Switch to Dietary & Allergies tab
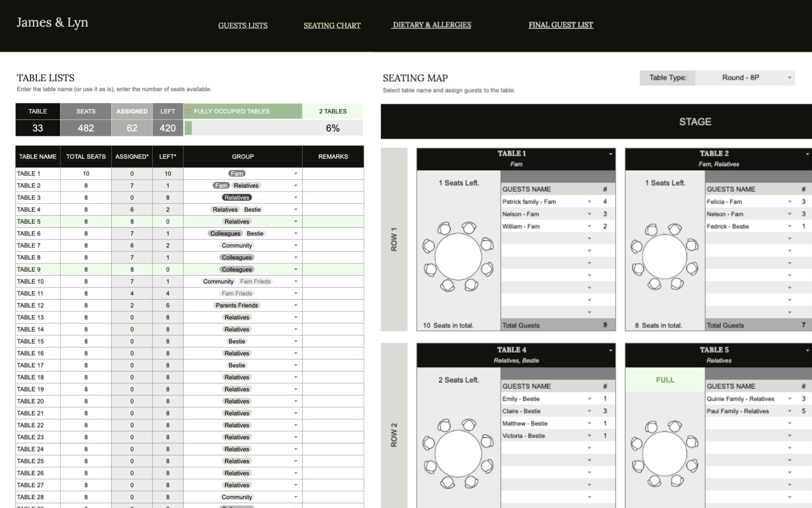Viewport: 812px width, 508px height. (431, 25)
